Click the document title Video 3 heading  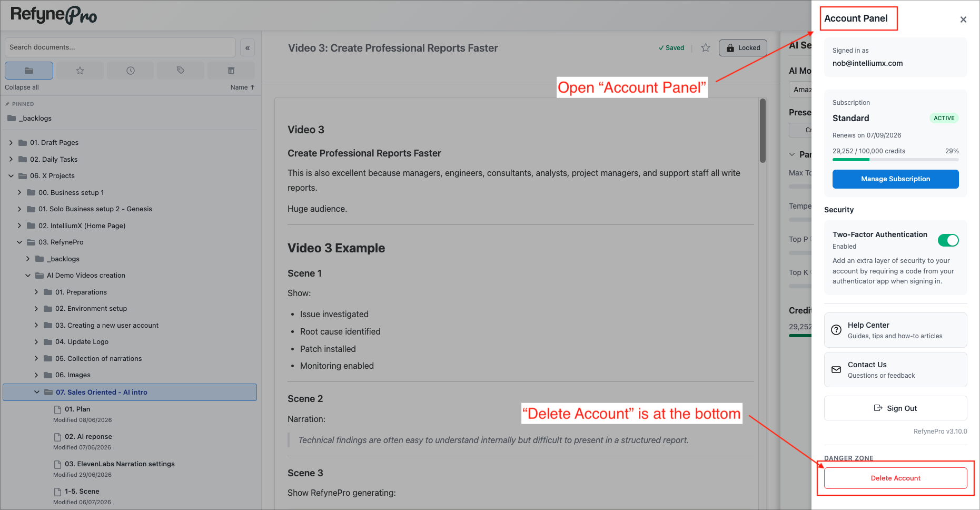pos(393,48)
